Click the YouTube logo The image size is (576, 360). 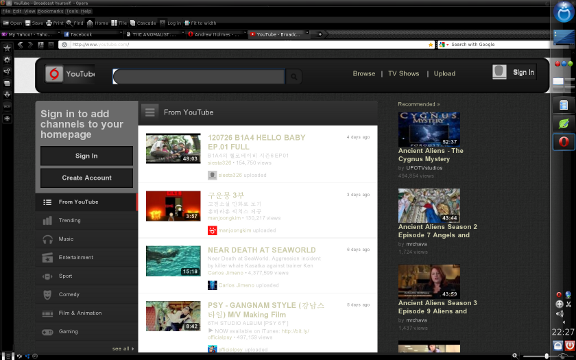coord(70,74)
